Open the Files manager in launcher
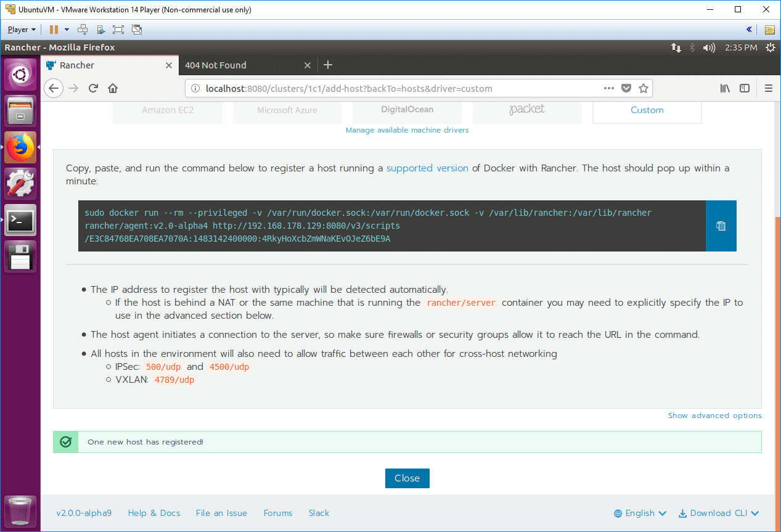Viewport: 781px width, 532px height. [20, 111]
